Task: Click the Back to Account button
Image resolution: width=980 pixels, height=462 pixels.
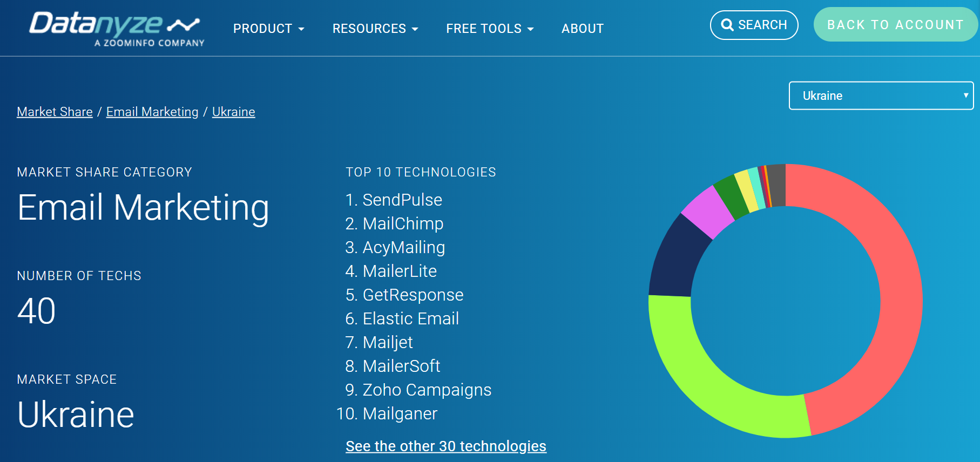Action: pyautogui.click(x=895, y=25)
